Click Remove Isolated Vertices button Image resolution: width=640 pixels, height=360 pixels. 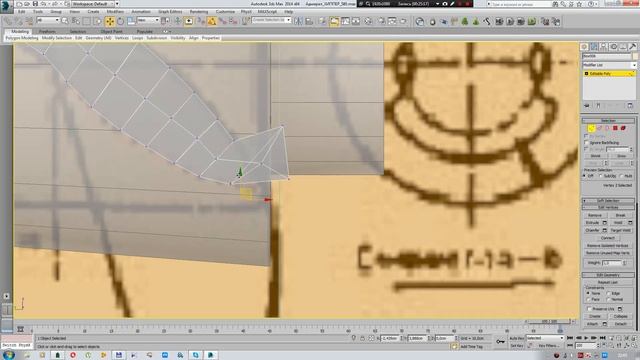(x=608, y=246)
